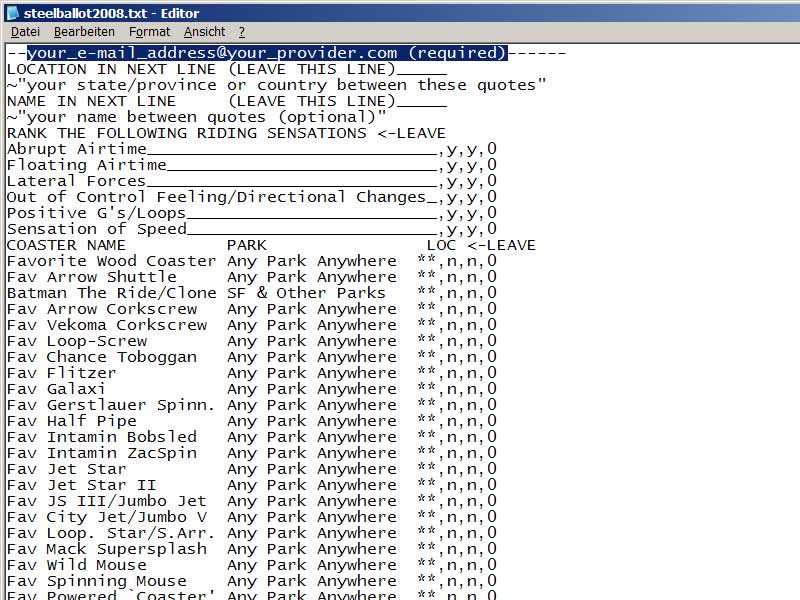Click the Favorite Wood Coaster entry

111,261
